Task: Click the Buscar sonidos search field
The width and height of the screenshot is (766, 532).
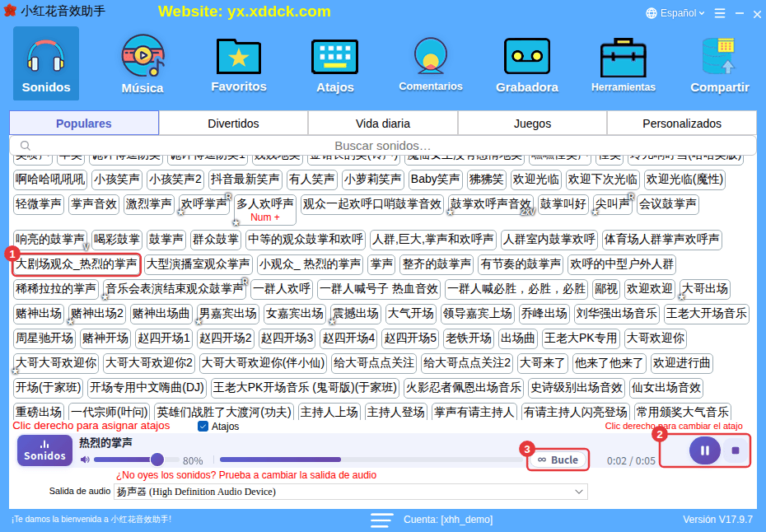Action: pos(383,146)
